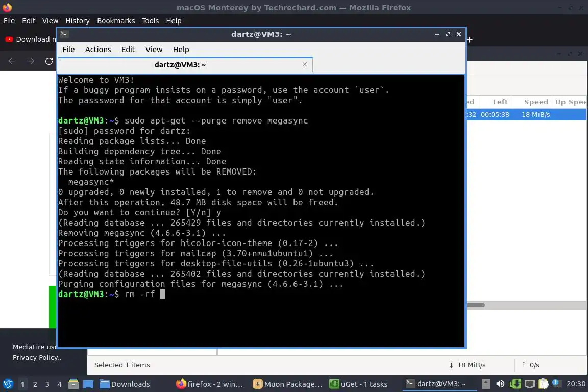The image size is (588, 392).
Task: Go forward in Firefox navigation
Action: tap(31, 61)
